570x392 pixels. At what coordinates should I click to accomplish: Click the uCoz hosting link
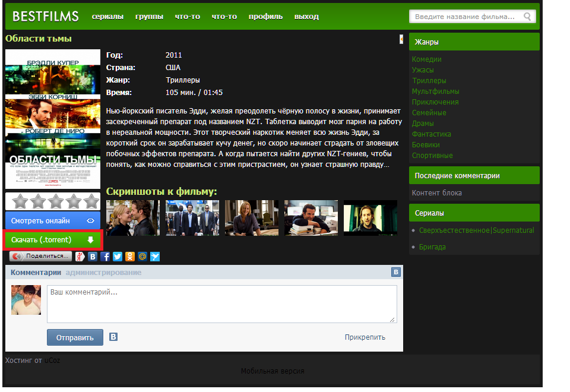tap(52, 361)
